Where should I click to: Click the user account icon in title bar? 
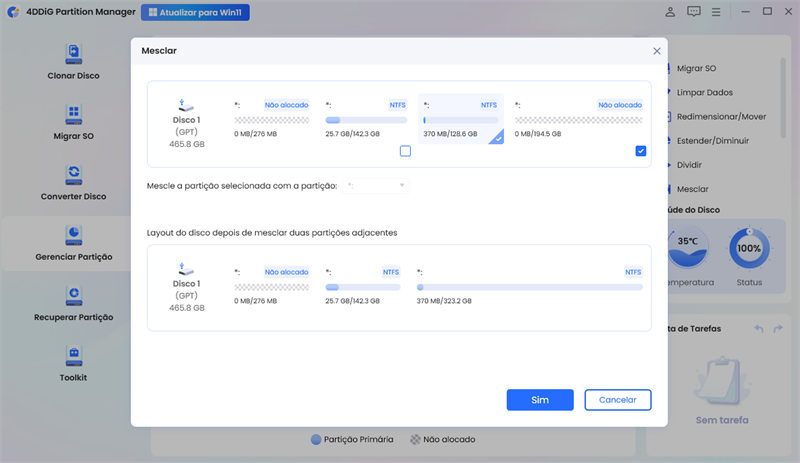coord(669,12)
